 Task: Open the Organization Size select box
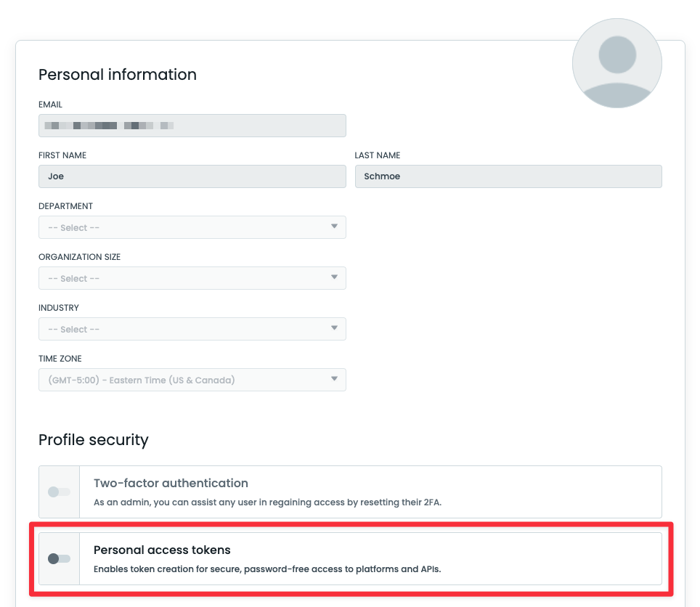(x=182, y=278)
